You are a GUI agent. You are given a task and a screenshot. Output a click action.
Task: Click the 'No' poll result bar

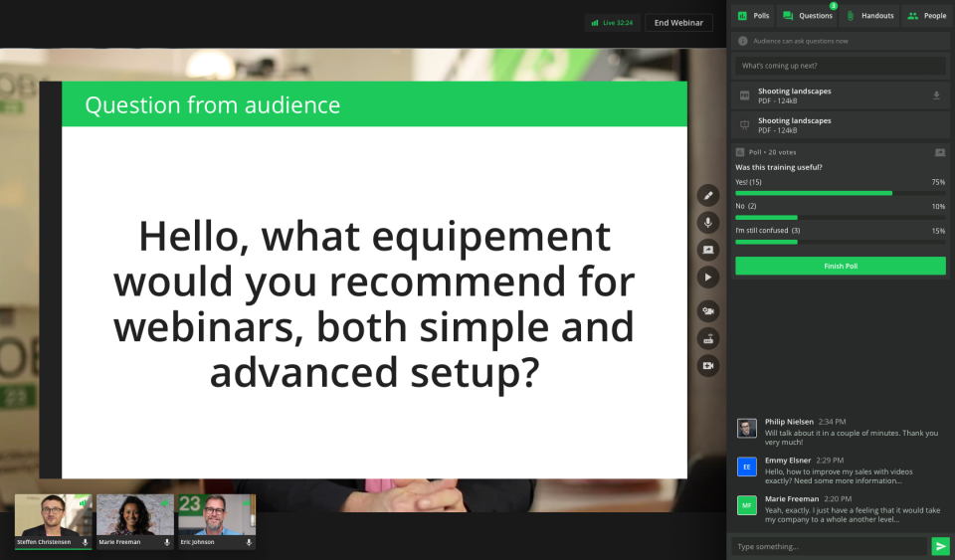(841, 217)
